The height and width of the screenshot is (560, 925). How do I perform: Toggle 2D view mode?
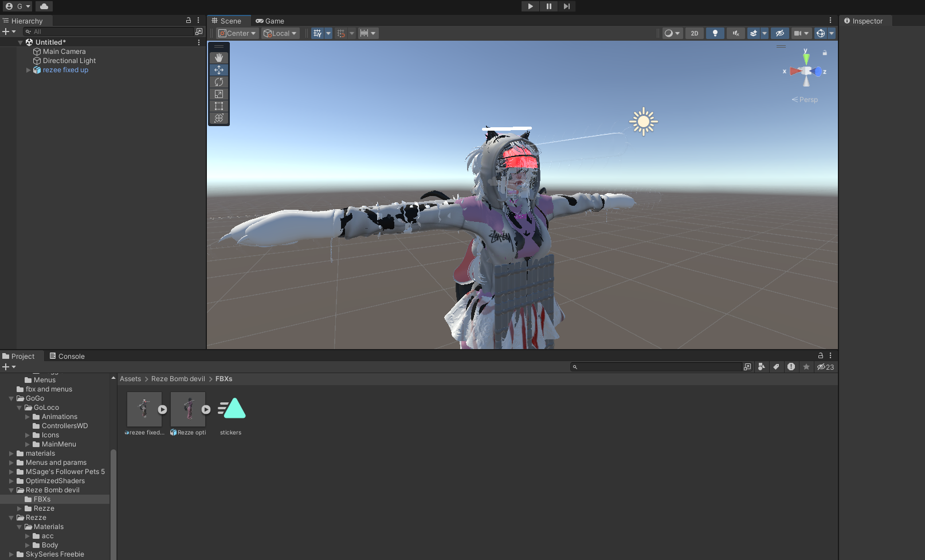click(x=695, y=33)
